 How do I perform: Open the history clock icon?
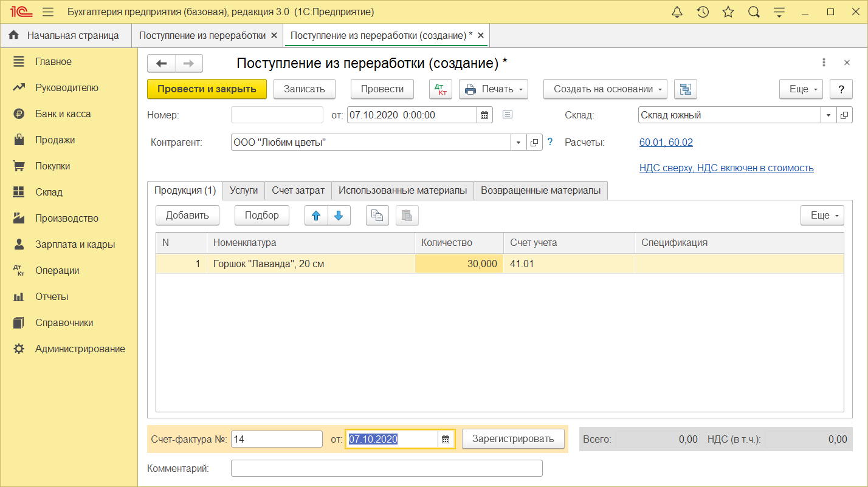pyautogui.click(x=703, y=12)
